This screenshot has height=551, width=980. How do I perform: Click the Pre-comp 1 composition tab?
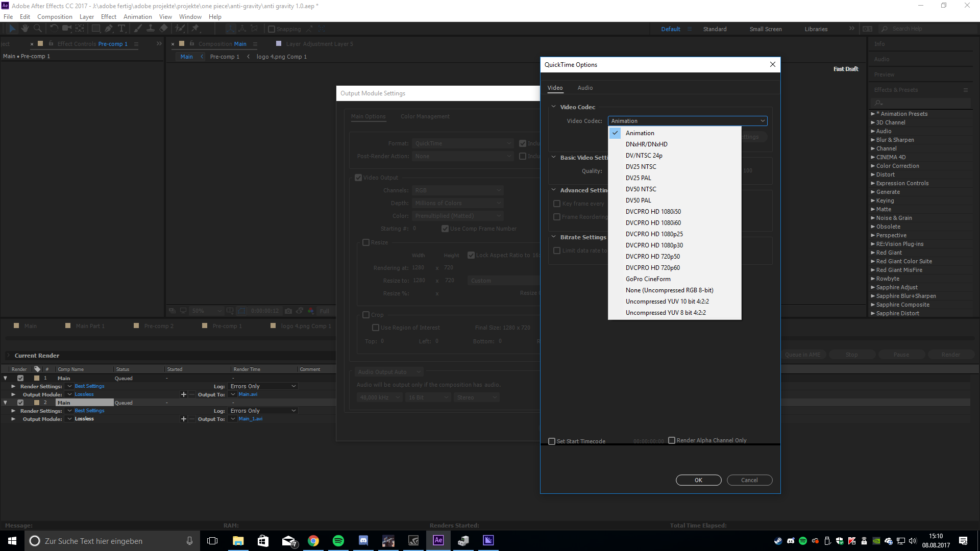pyautogui.click(x=225, y=57)
